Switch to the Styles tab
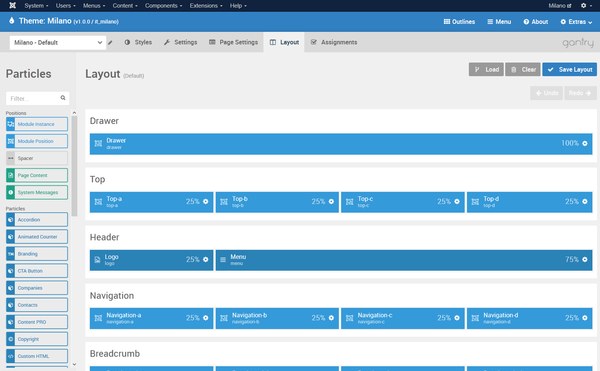 click(138, 42)
